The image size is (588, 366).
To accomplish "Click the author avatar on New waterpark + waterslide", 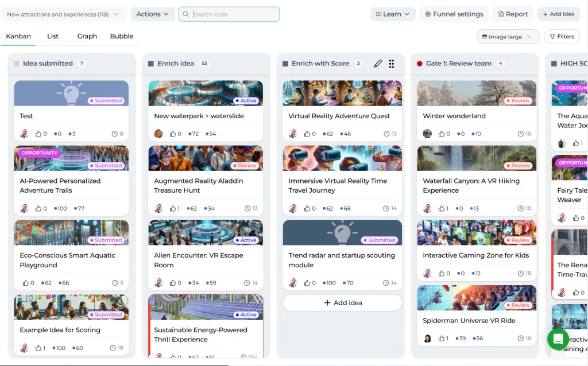I will 158,134.
